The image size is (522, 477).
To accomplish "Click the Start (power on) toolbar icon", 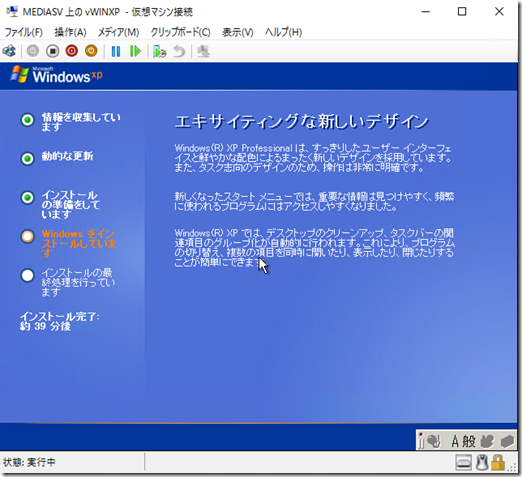I will (x=33, y=51).
